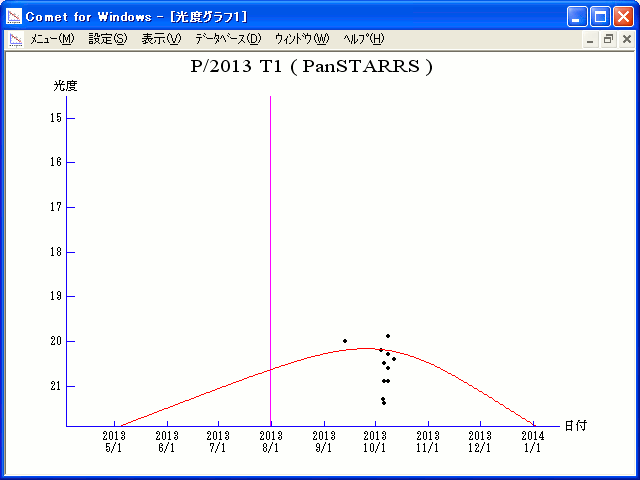The height and width of the screenshot is (480, 640).
Task: Click the 日付 axis label
Action: point(576,426)
